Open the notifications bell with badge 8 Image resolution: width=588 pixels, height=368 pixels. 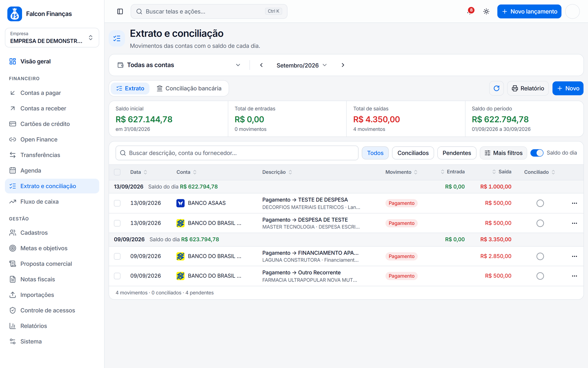[470, 11]
